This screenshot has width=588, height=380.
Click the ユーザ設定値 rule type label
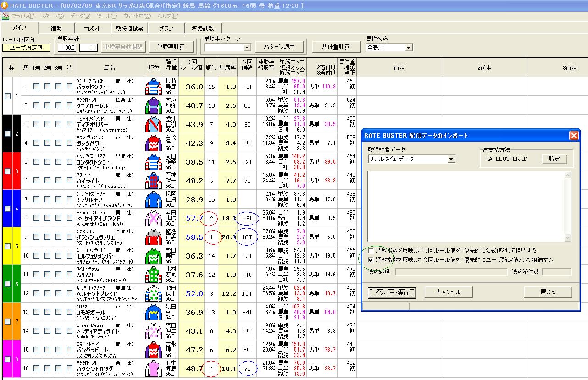coord(26,48)
